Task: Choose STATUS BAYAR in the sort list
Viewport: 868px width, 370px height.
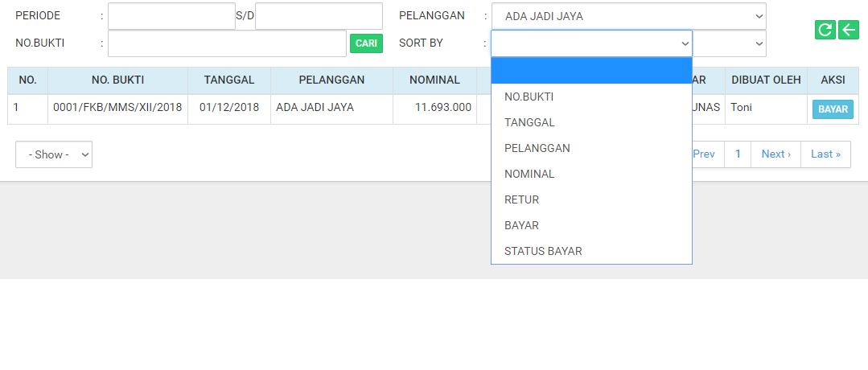Action: pyautogui.click(x=592, y=251)
